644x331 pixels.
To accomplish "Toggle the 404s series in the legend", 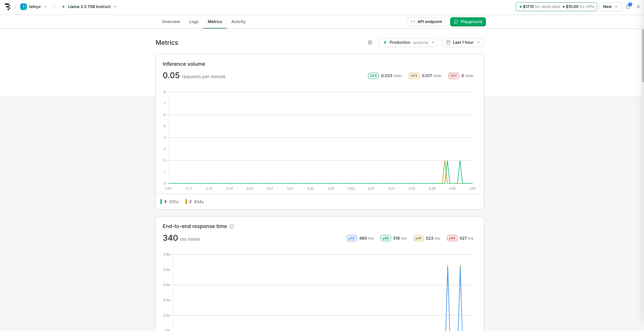I will (x=194, y=202).
